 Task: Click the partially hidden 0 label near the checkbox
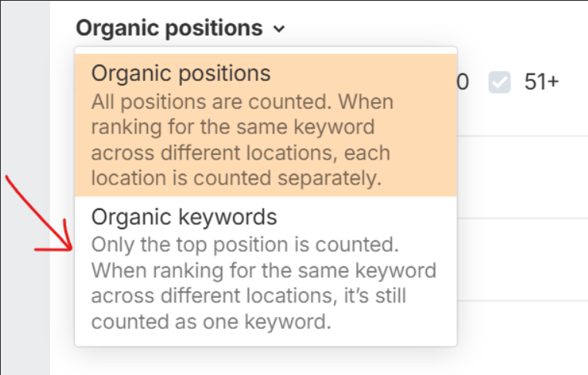click(x=463, y=83)
